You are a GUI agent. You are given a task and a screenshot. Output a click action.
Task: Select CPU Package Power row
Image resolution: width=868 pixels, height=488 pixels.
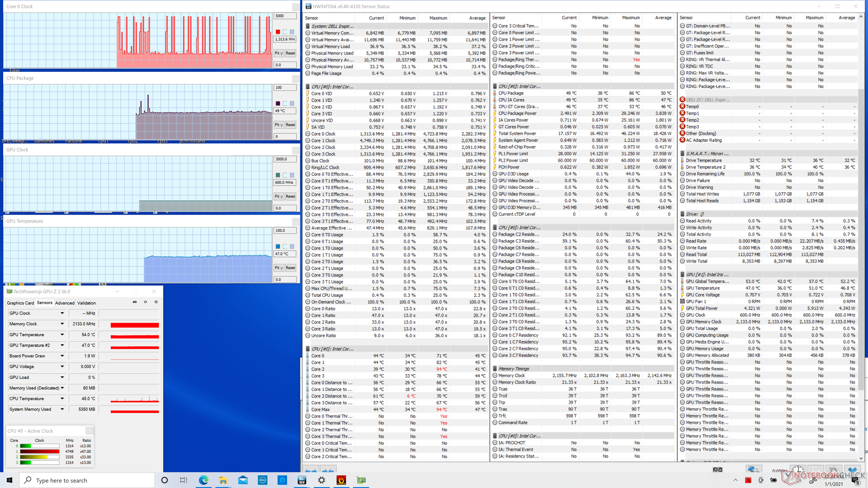pyautogui.click(x=583, y=113)
